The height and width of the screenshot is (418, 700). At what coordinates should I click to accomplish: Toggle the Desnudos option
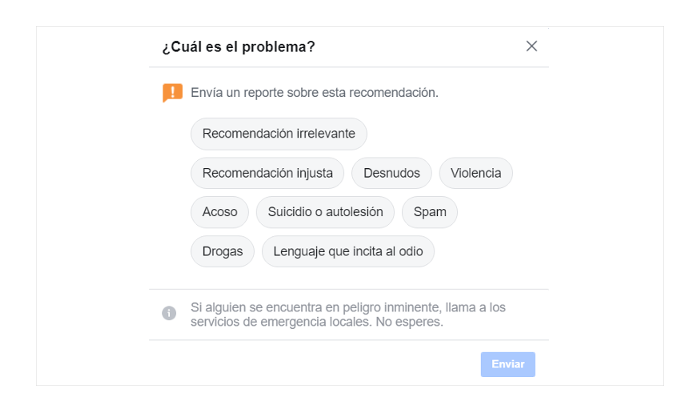[x=391, y=173]
